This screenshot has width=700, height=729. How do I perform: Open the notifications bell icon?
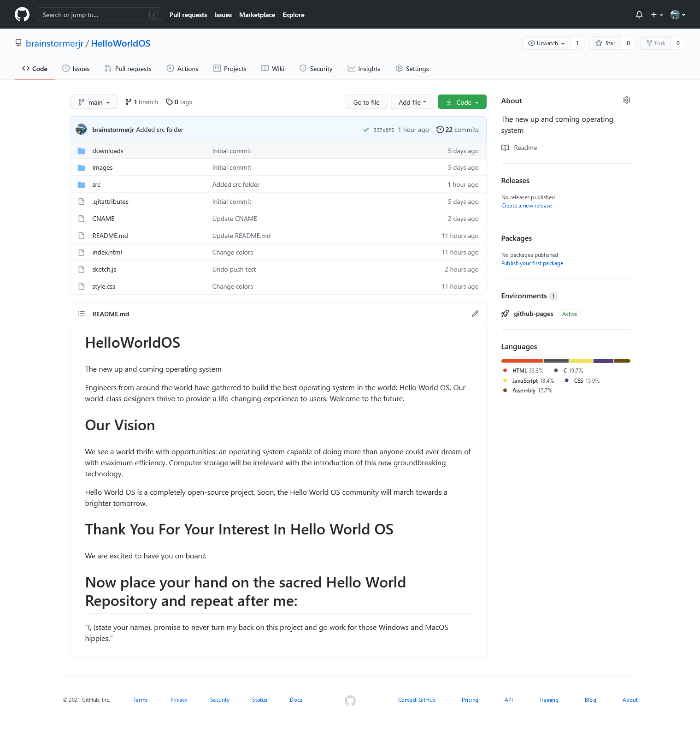pyautogui.click(x=639, y=15)
